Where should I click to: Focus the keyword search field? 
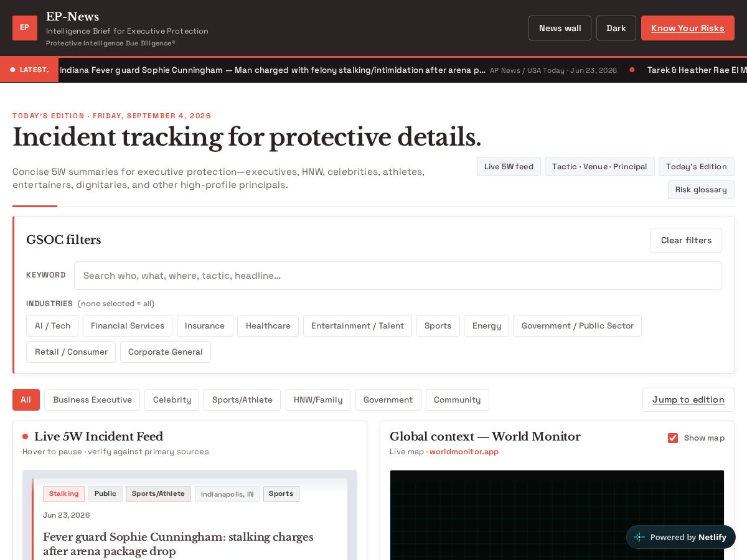point(398,276)
